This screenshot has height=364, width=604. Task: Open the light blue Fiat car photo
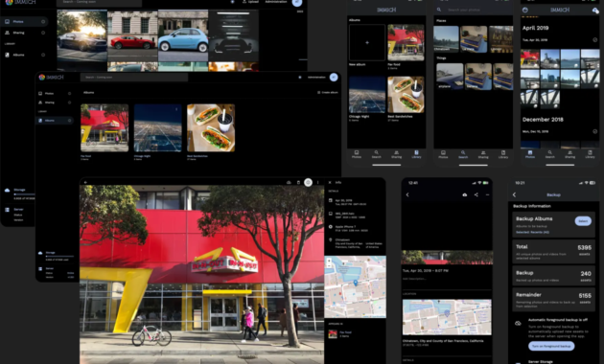point(183,35)
